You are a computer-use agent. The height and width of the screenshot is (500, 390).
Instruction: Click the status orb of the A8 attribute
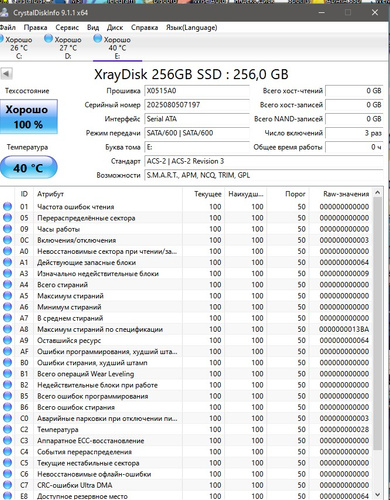pyautogui.click(x=7, y=329)
